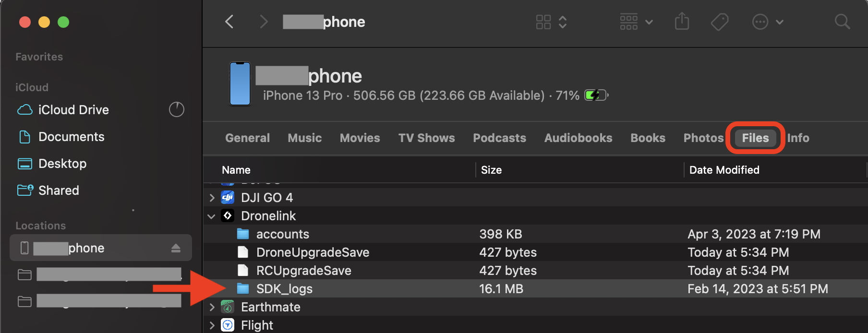
Task: Click the '16.1 MB' size value
Action: coord(501,289)
